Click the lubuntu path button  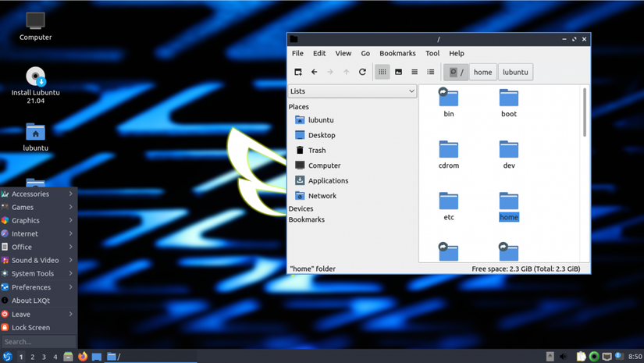click(x=515, y=72)
